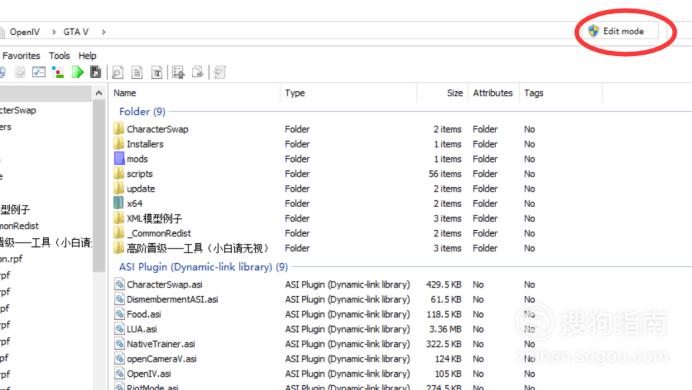Select the _CommonRedist folder name
Screen dimensions: 692x390
pos(159,233)
